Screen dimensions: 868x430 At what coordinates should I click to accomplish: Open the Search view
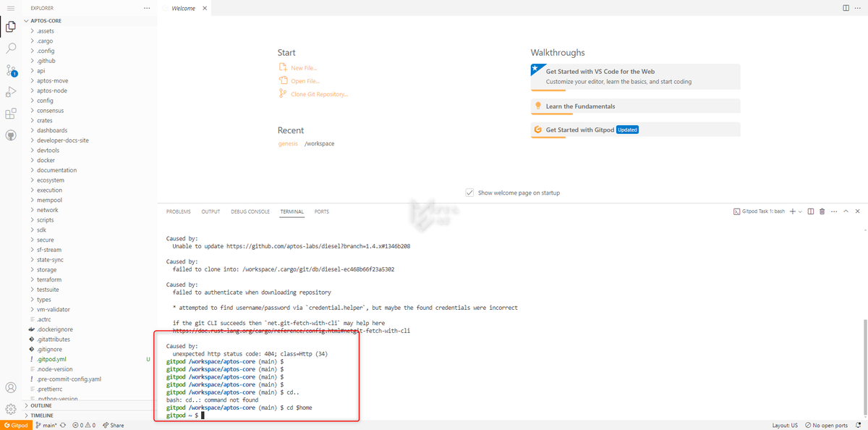[x=11, y=49]
